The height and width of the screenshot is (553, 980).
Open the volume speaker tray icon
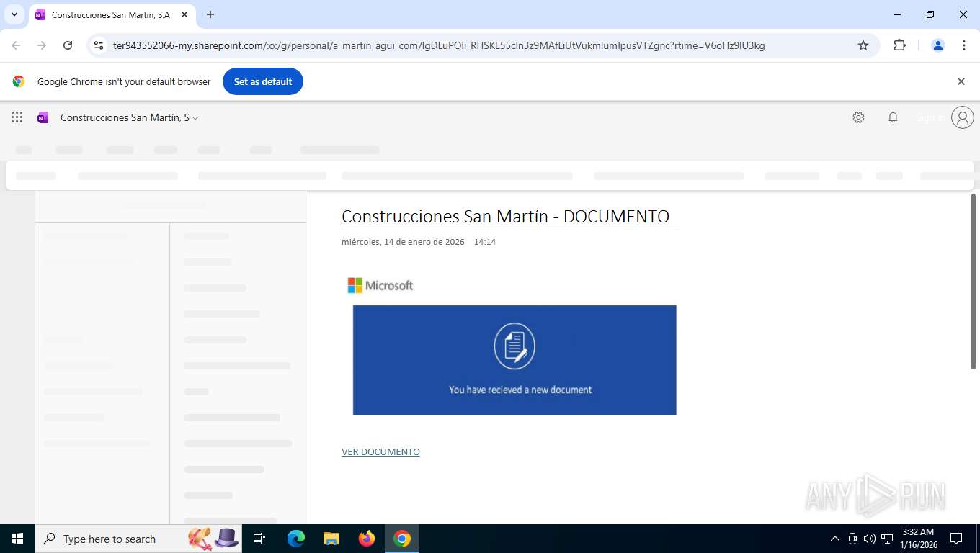click(869, 539)
